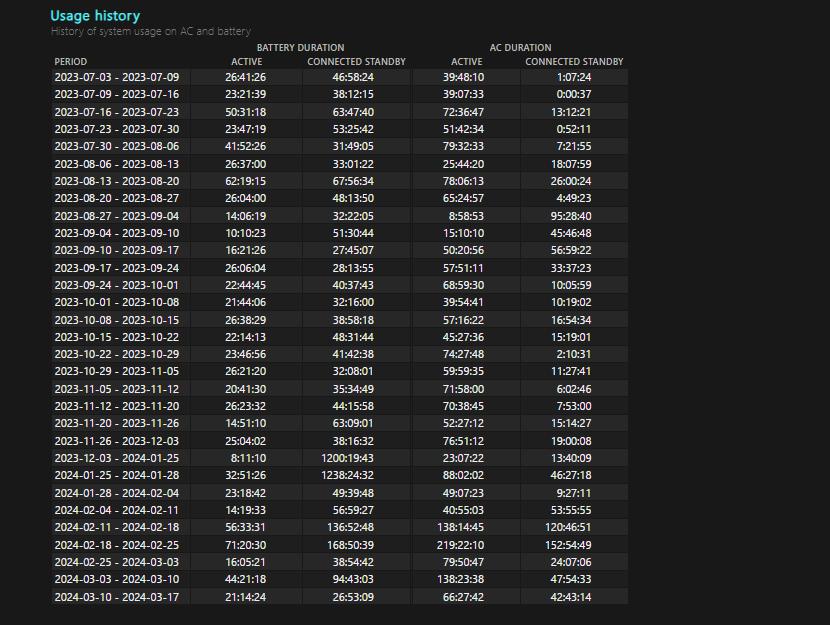Select the BATTERY DURATION column group header

click(x=300, y=47)
